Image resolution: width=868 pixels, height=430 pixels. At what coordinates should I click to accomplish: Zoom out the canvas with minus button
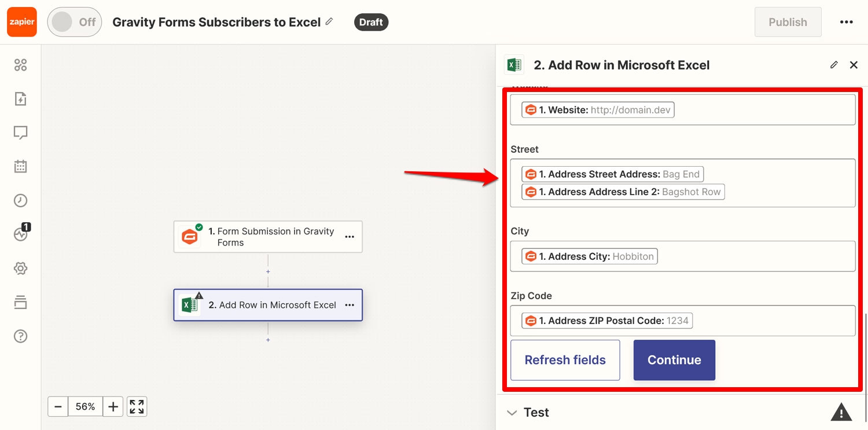58,407
